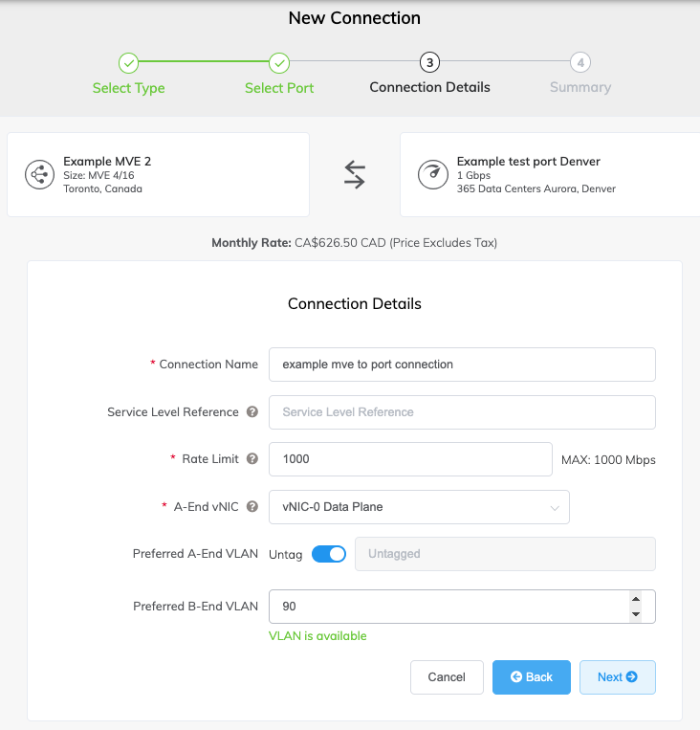The width and height of the screenshot is (700, 730).
Task: Increase the Preferred B-End VLAN value
Action: click(x=636, y=599)
